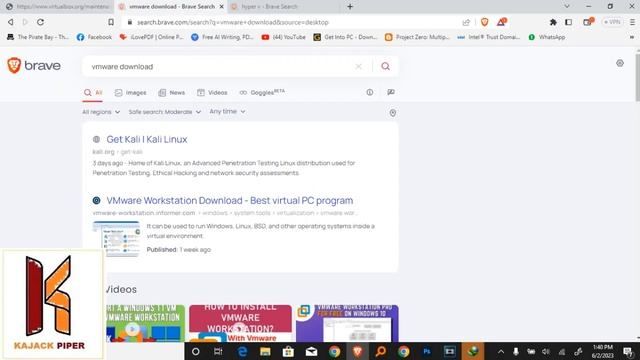Open the Free AI Writing bookmark
This screenshot has width=640, height=360.
(x=222, y=37)
